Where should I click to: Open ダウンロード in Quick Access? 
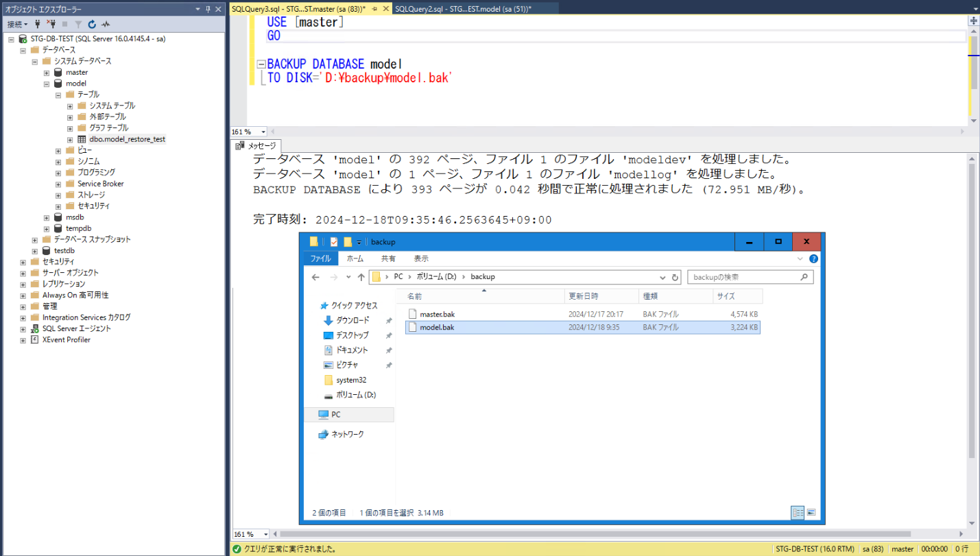(x=352, y=320)
